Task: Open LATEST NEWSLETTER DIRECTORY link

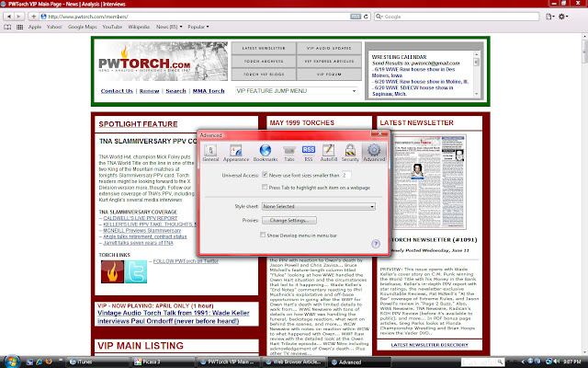Action: (429, 345)
